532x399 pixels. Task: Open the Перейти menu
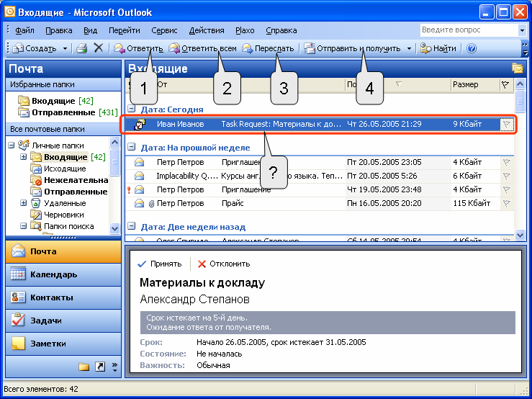pyautogui.click(x=124, y=30)
